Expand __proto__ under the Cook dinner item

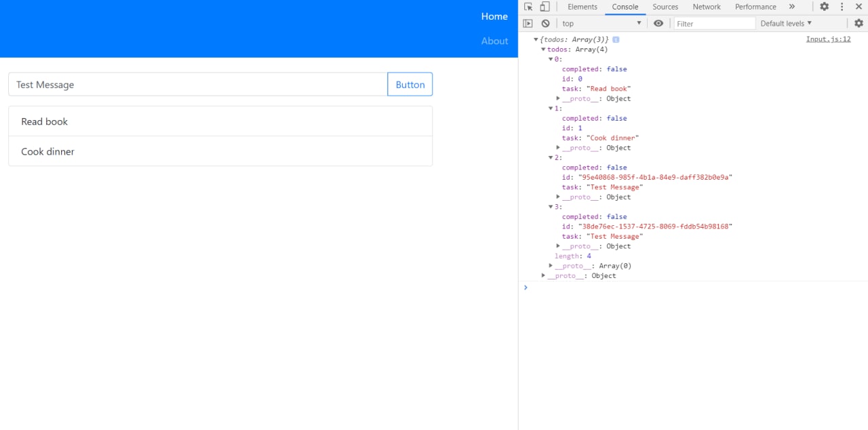[x=558, y=148]
